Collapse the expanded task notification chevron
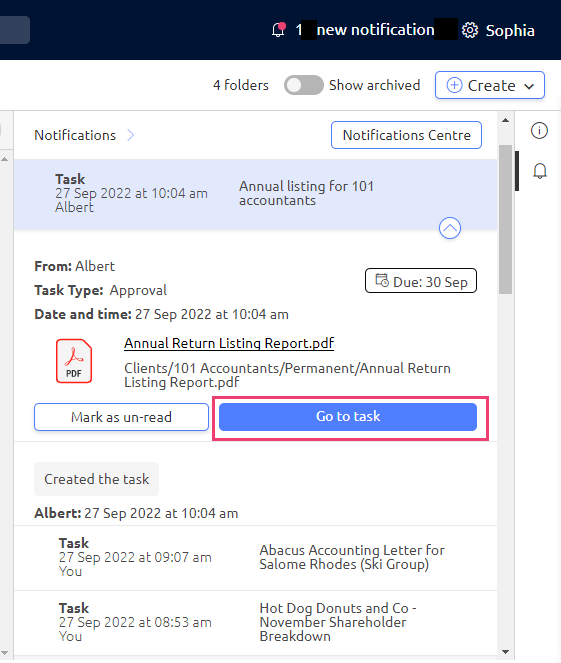Viewport: 561px width, 663px height. tap(450, 228)
